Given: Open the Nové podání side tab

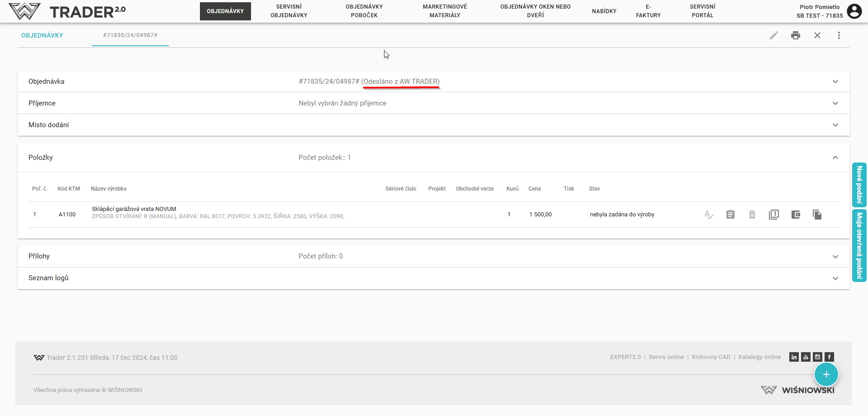Looking at the screenshot, I should click(x=859, y=185).
